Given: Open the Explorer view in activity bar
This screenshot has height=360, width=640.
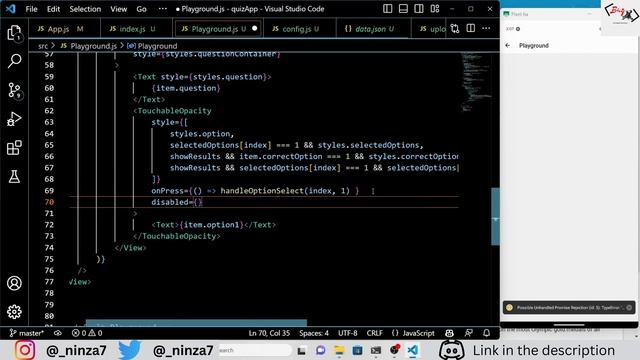Looking at the screenshot, I should coord(14,33).
